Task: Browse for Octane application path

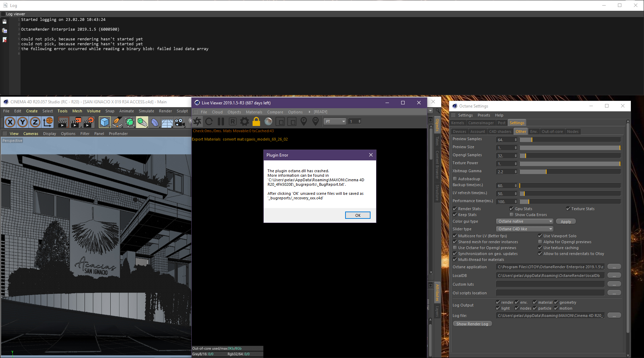Action: pyautogui.click(x=614, y=267)
